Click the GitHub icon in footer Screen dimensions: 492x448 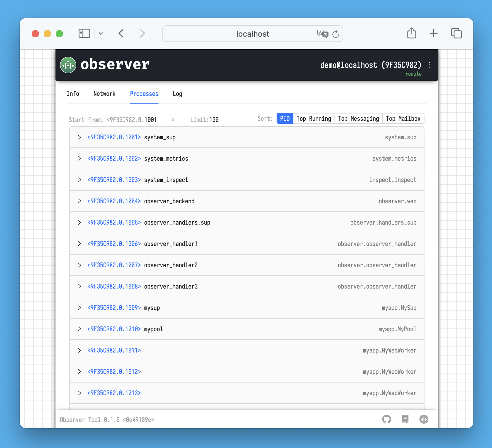387,419
